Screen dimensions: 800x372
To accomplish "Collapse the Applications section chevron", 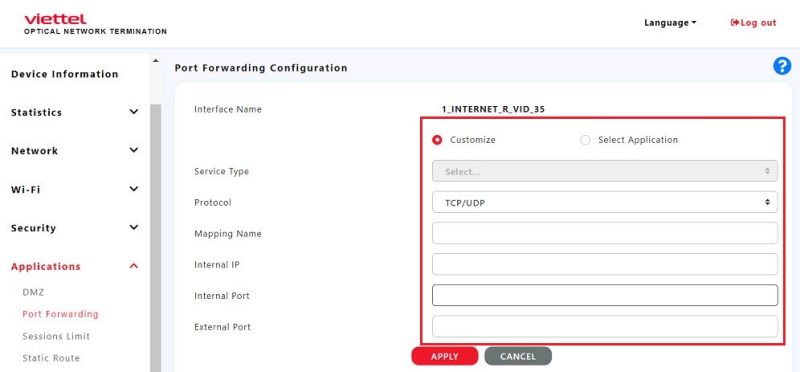I will tap(134, 266).
